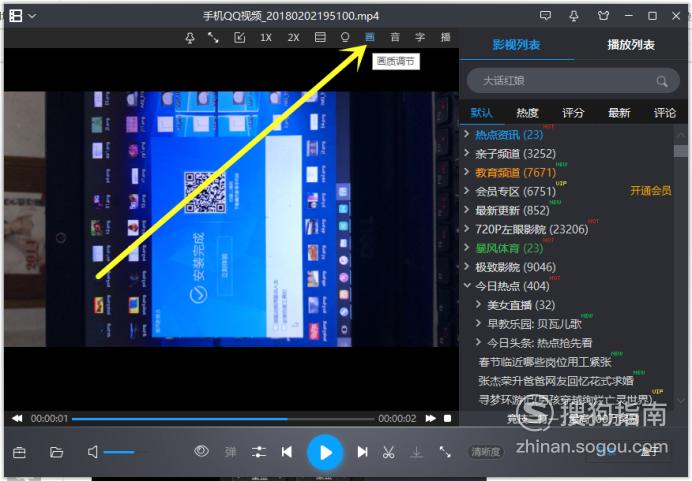
Task: Set playback speed to 2X
Action: click(x=293, y=38)
